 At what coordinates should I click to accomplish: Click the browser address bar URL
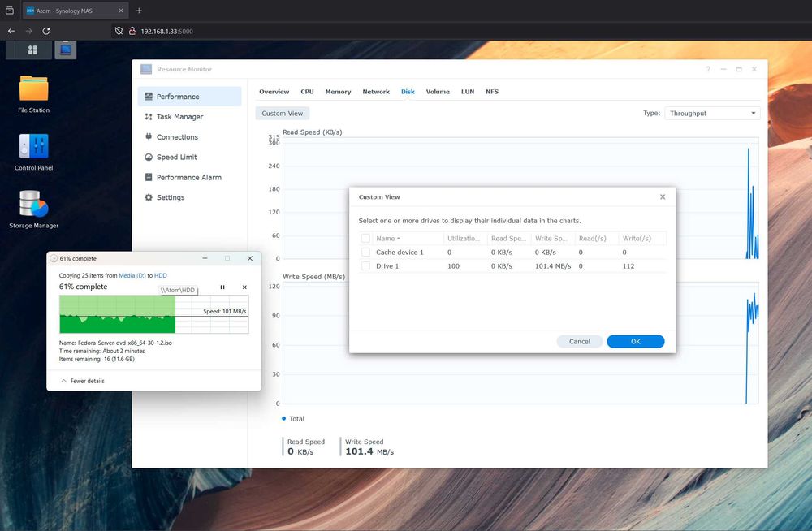pos(166,31)
